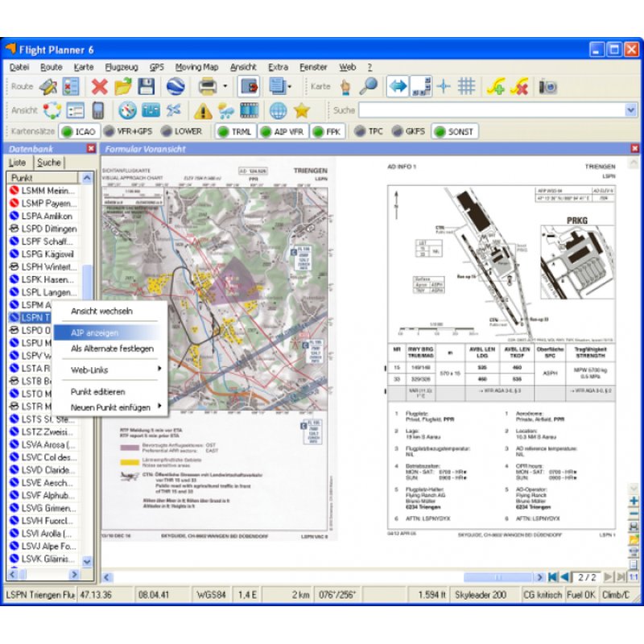The image size is (644, 644).
Task: Toggle the FPK map set
Action: point(327,132)
